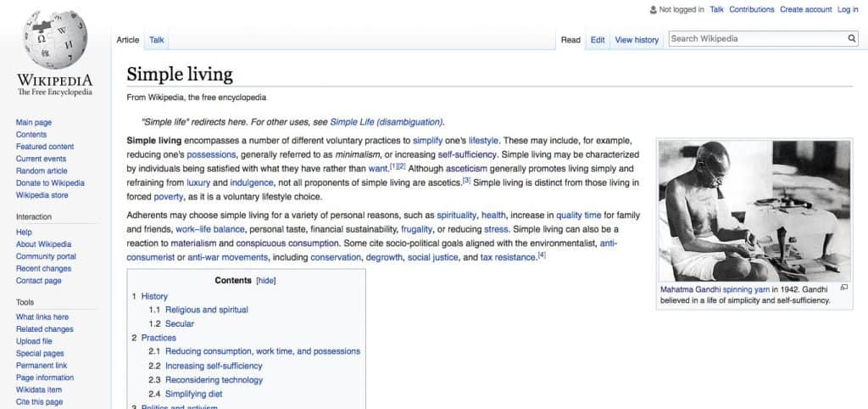Follow the work–life balance link
The width and height of the screenshot is (868, 409).
210,229
